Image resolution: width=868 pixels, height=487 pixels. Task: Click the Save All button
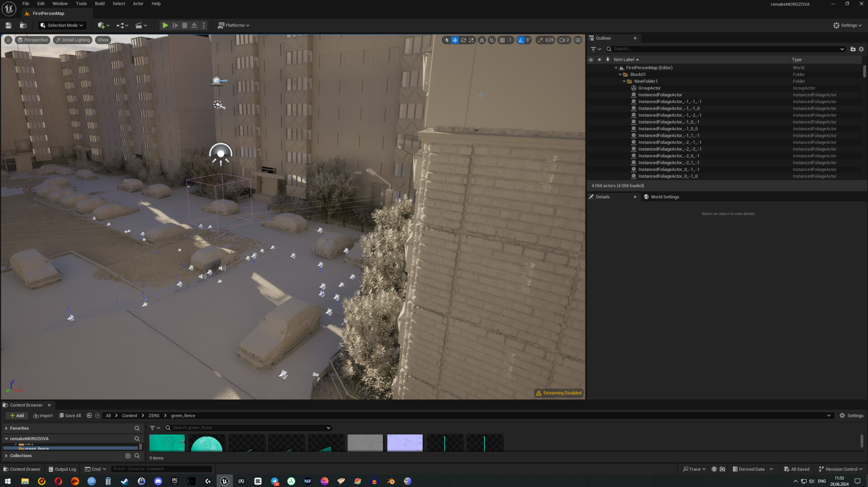pos(70,416)
